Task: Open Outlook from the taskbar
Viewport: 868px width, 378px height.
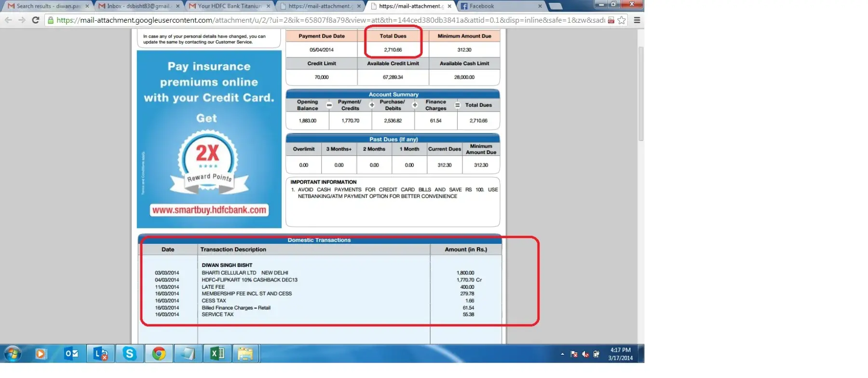Action: pos(71,354)
